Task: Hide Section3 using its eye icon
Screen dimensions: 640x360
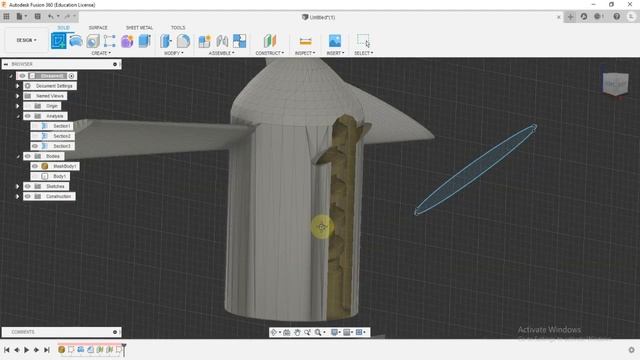Action: point(35,146)
